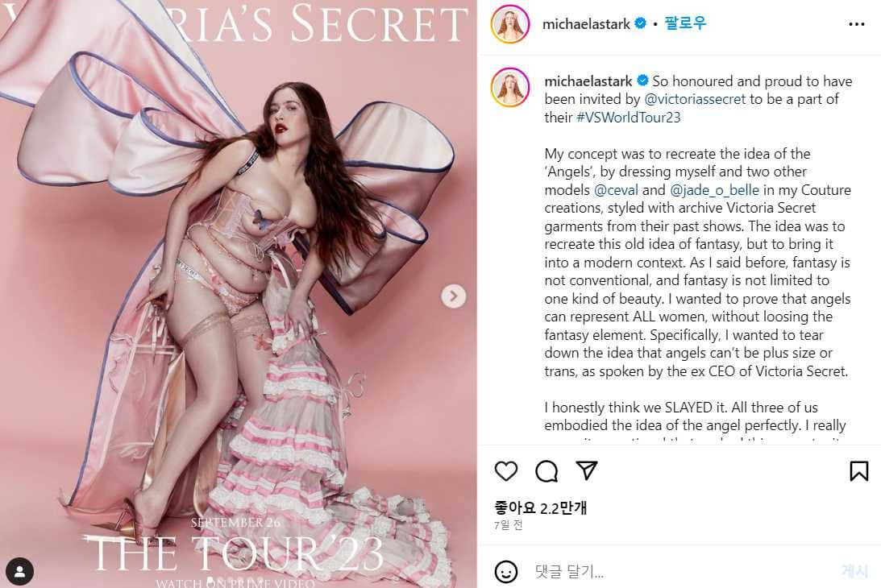The height and width of the screenshot is (588, 881).
Task: Like the post with the heart icon
Action: (x=505, y=471)
